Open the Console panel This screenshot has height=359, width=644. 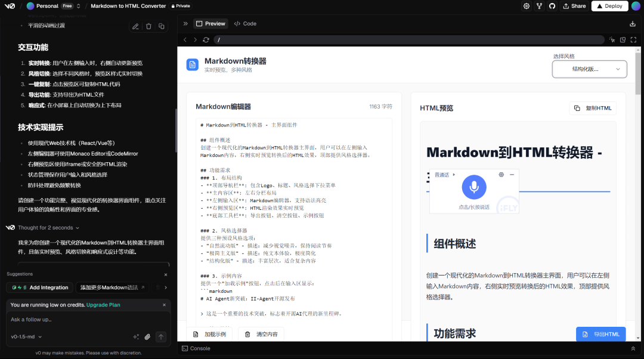(x=196, y=348)
